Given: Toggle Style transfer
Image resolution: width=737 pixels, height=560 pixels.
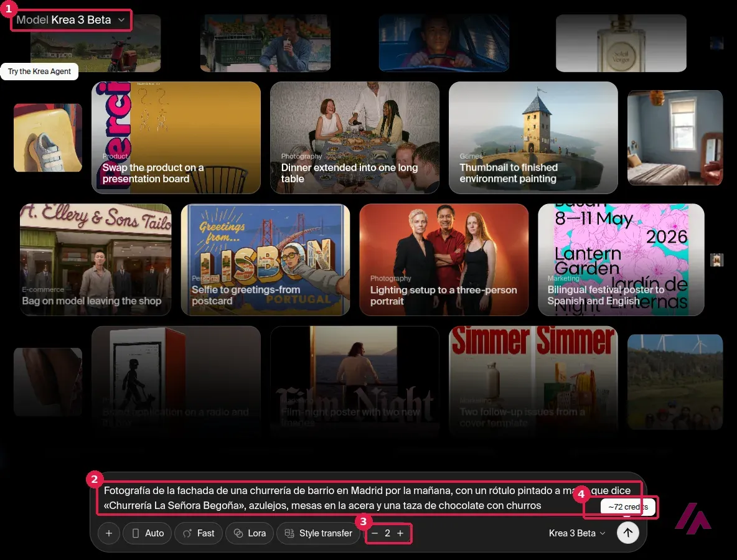Looking at the screenshot, I should [318, 533].
